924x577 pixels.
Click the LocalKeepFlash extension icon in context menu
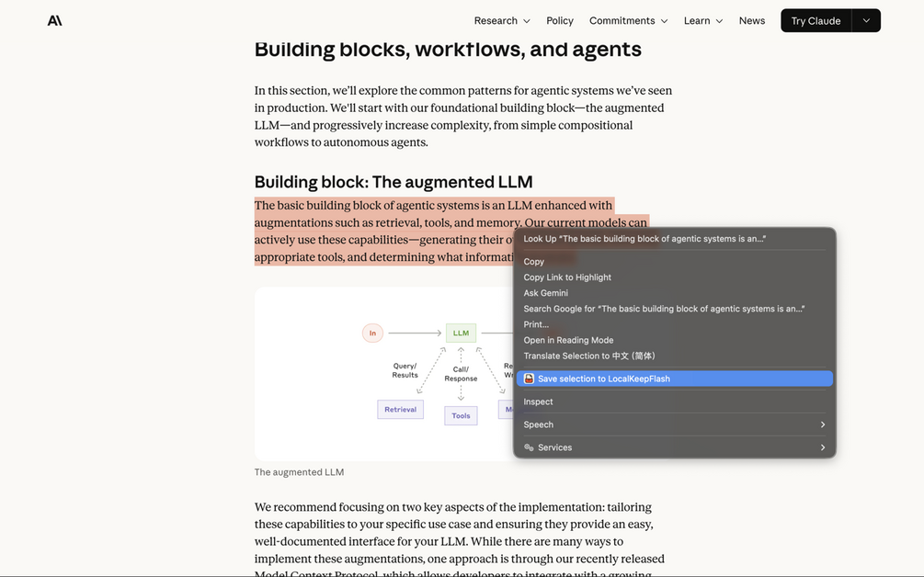(x=529, y=379)
